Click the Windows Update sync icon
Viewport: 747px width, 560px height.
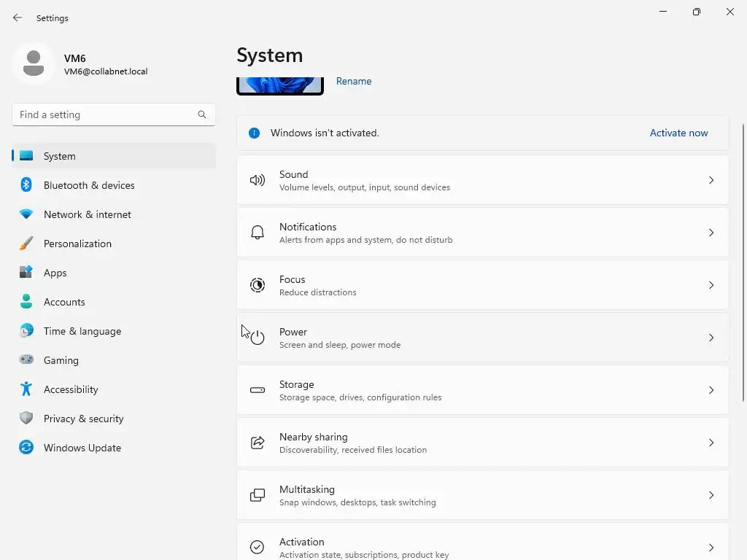pyautogui.click(x=26, y=448)
